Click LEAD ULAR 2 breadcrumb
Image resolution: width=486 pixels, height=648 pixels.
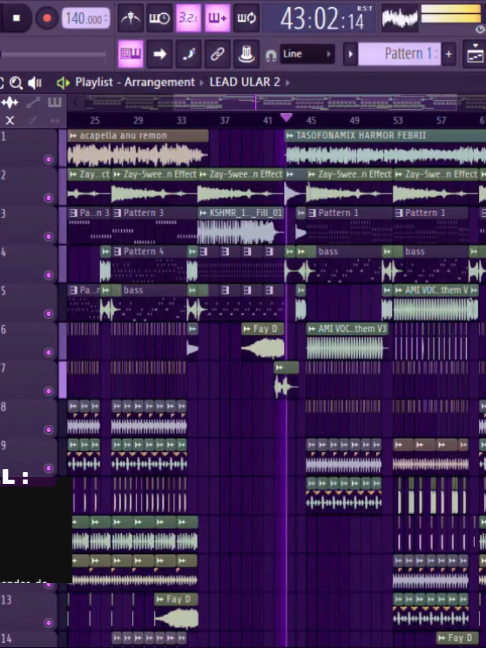coord(245,82)
